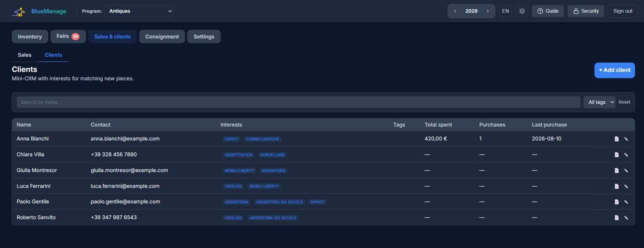Select the Sales & clients tab
Screen dimensions: 644x248
pos(112,36)
